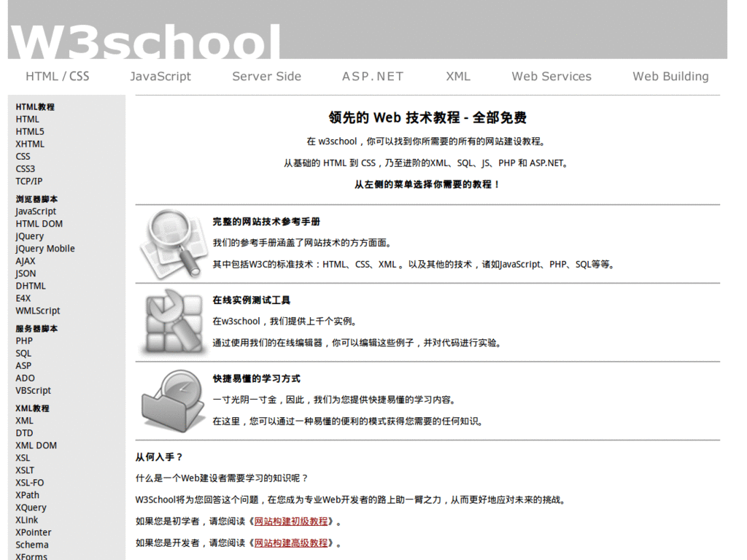
Task: Select JSON in the sidebar
Action: click(26, 273)
